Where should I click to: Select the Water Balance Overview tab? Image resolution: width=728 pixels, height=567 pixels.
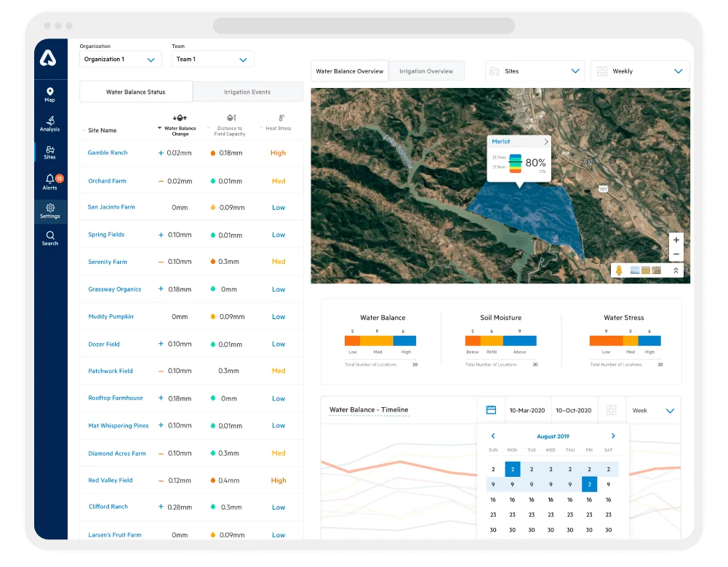tap(350, 71)
